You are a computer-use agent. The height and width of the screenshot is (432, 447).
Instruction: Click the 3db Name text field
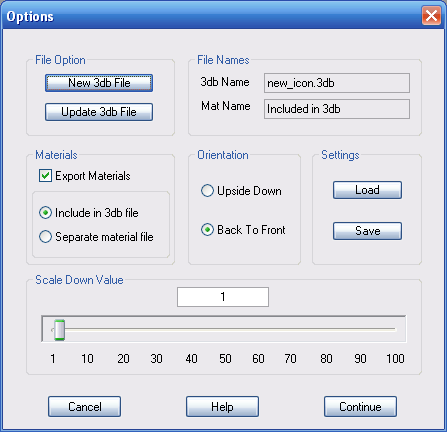(337, 83)
